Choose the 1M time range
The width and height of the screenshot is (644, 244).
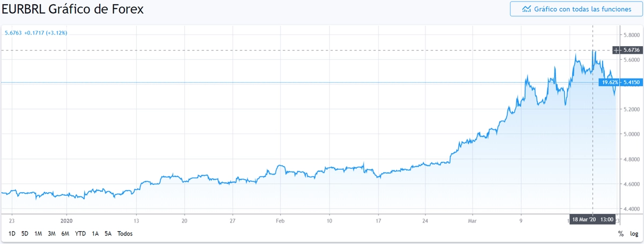point(38,234)
